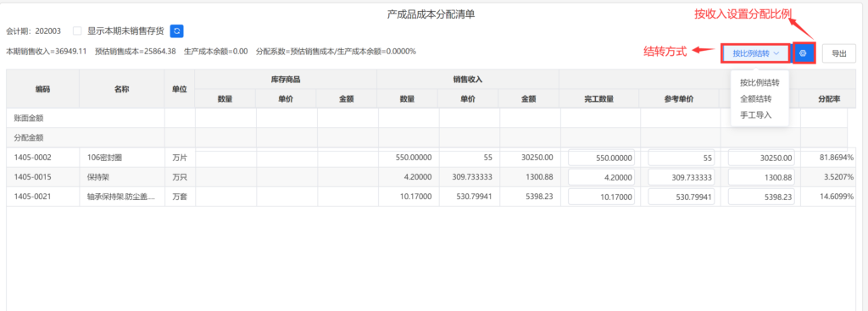Click allocation rate 81.8694%
Screen dimensions: 868x311
(x=836, y=158)
